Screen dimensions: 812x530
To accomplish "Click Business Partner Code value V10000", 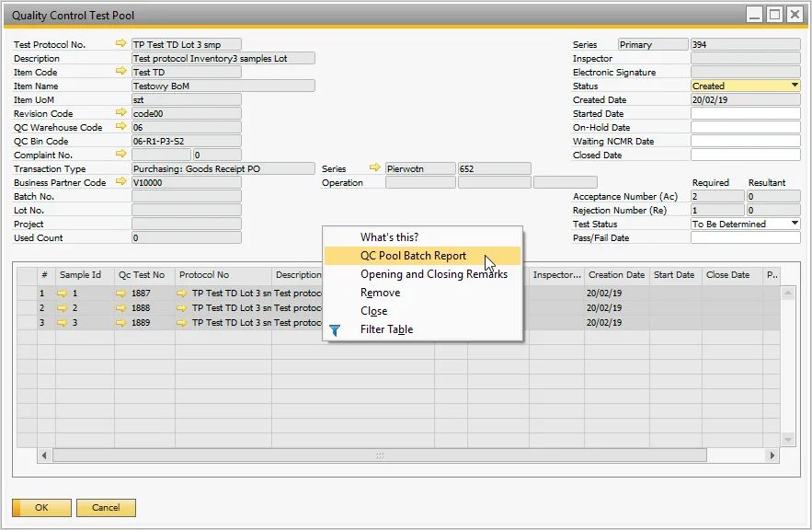I will pos(186,182).
